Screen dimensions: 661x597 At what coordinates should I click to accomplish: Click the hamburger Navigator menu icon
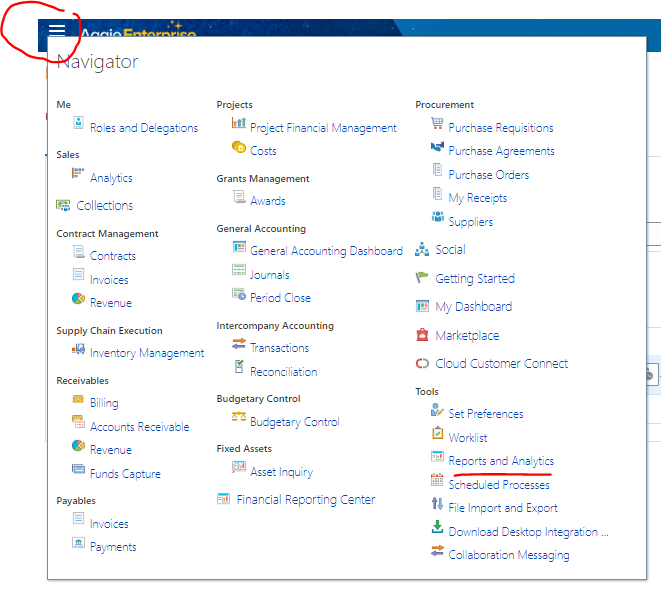tap(57, 30)
